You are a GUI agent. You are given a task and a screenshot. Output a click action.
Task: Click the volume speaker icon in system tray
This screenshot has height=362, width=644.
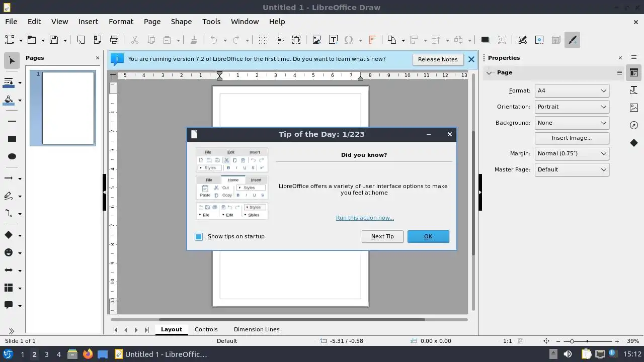(x=568, y=354)
